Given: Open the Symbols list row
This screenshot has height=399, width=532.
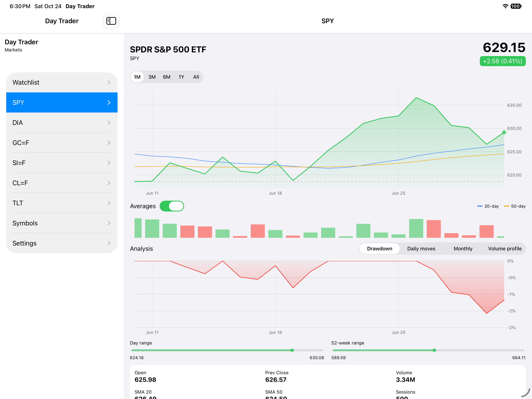Looking at the screenshot, I should (62, 223).
